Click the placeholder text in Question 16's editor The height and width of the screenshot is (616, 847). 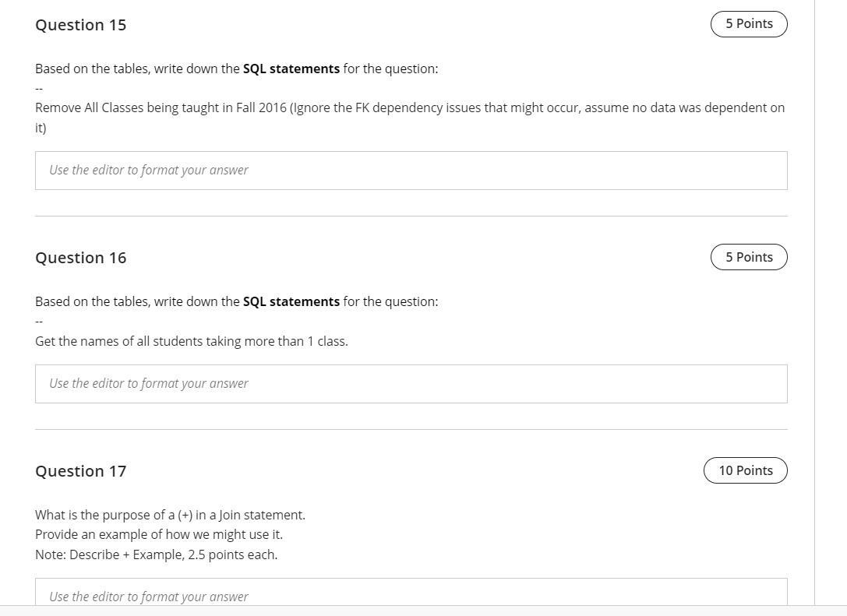[x=147, y=382]
